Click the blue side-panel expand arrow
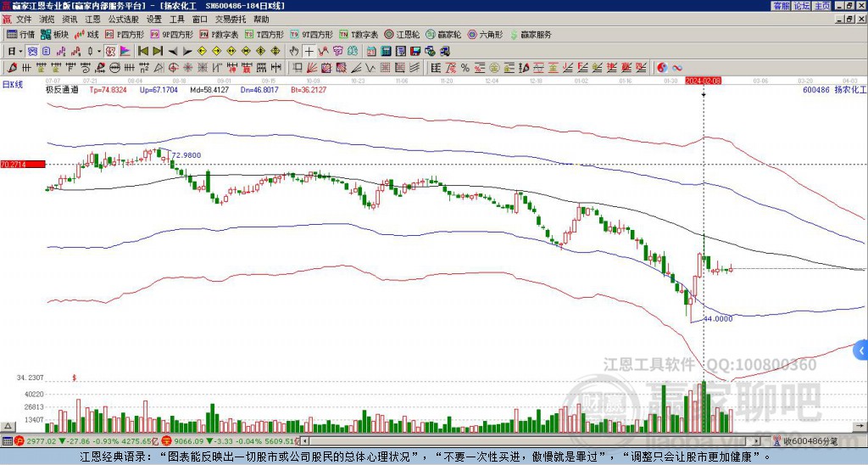Viewport: 868px width, 465px height. (x=861, y=350)
